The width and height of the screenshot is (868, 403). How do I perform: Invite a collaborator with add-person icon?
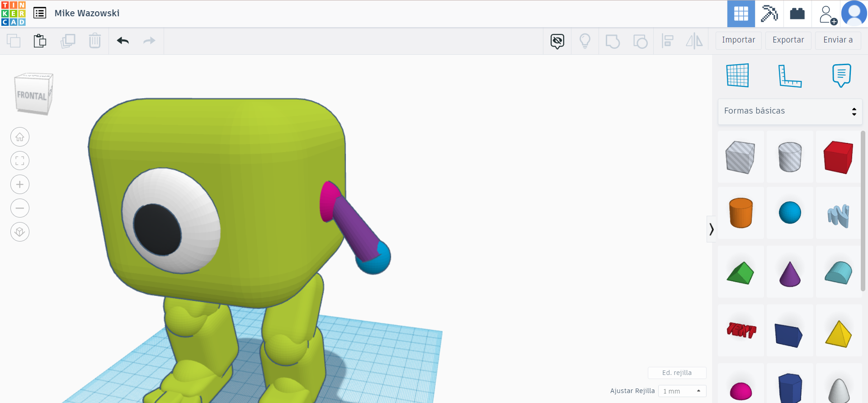click(x=827, y=14)
